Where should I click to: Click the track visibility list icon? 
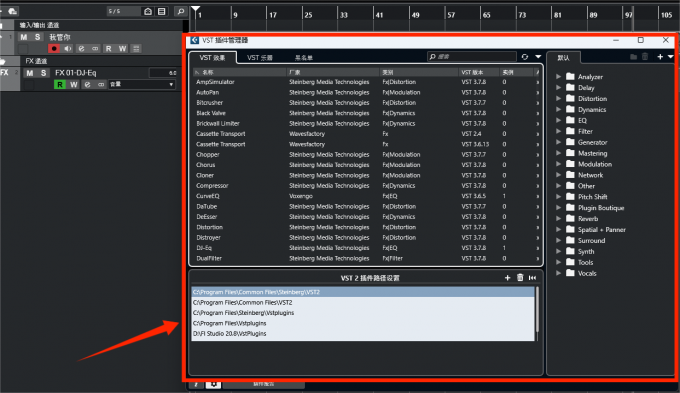(162, 11)
